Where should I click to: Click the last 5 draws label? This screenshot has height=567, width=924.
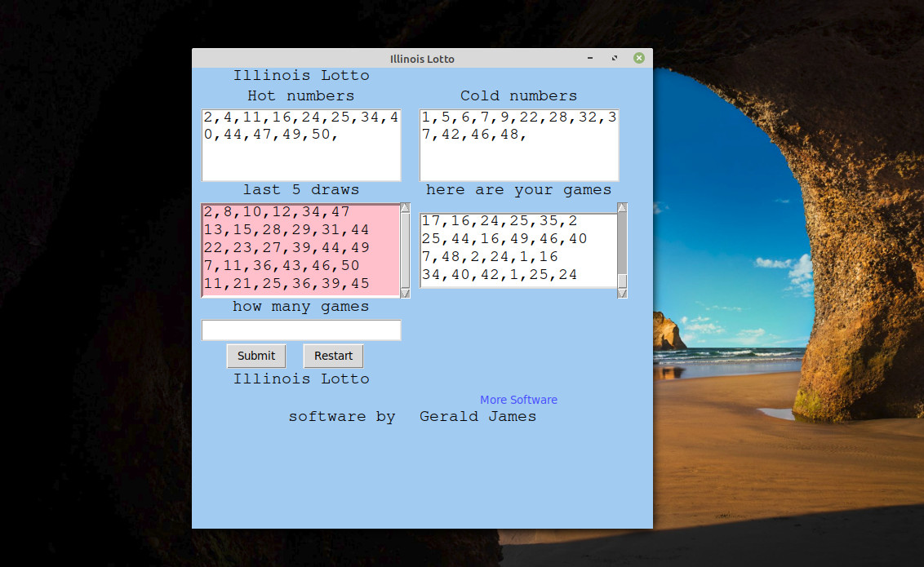coord(301,190)
